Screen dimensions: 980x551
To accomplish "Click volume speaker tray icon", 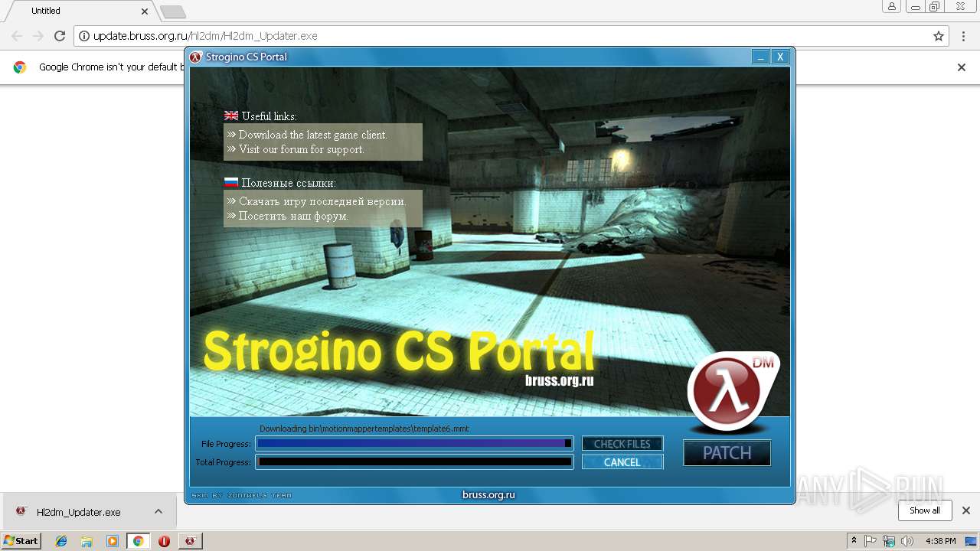I will click(x=907, y=541).
